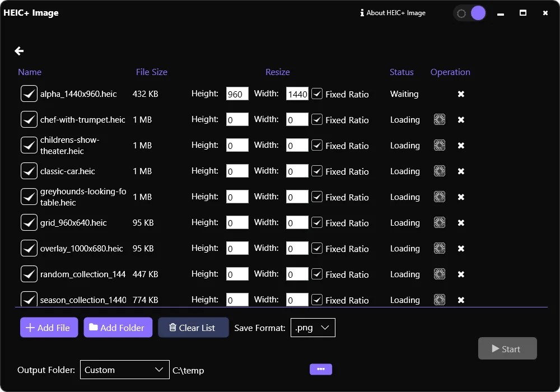Clear List of all files
This screenshot has height=392, width=560.
click(193, 328)
